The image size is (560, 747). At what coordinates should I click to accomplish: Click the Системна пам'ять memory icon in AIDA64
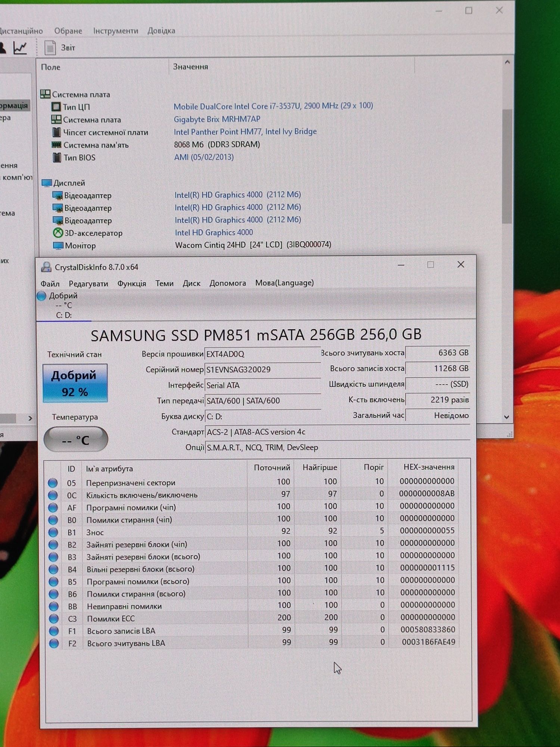click(56, 145)
